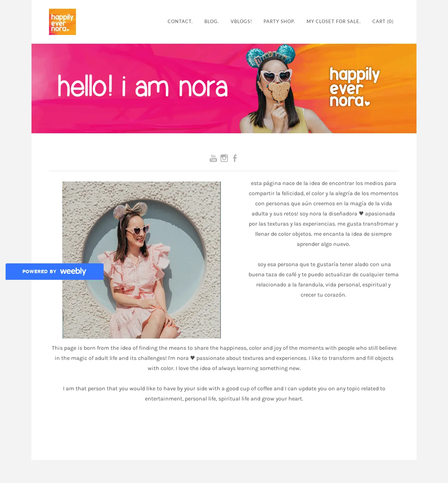Open the Instagram social icon

click(x=224, y=158)
